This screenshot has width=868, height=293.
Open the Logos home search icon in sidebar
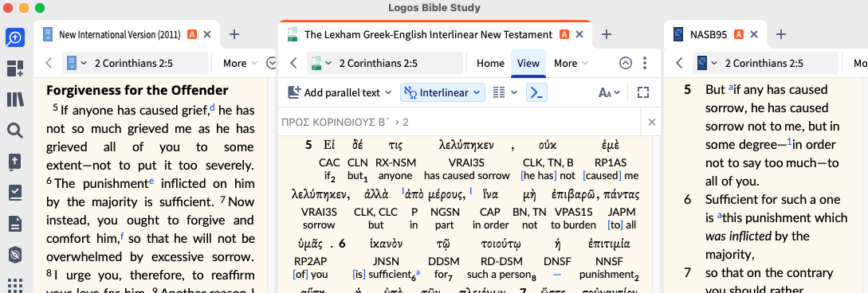[x=15, y=37]
